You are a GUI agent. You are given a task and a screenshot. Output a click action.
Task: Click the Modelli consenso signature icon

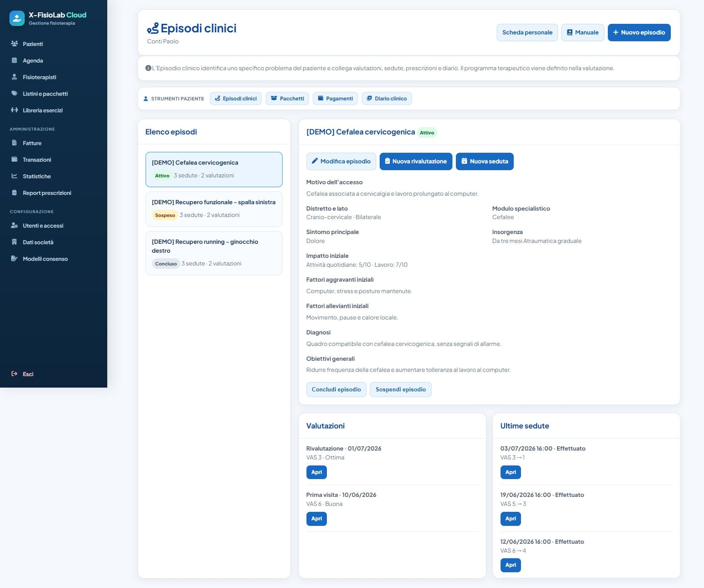coord(14,259)
